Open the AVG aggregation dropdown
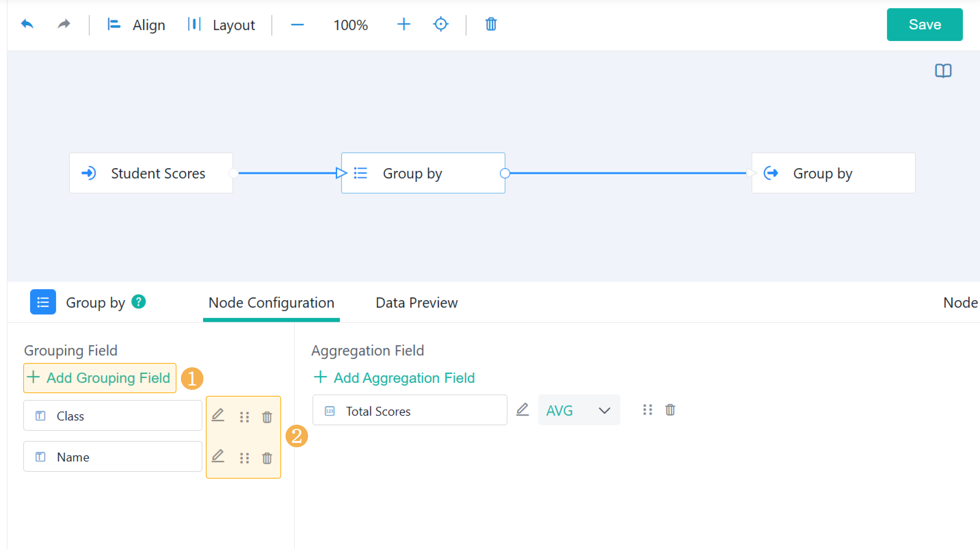980x549 pixels. click(578, 411)
